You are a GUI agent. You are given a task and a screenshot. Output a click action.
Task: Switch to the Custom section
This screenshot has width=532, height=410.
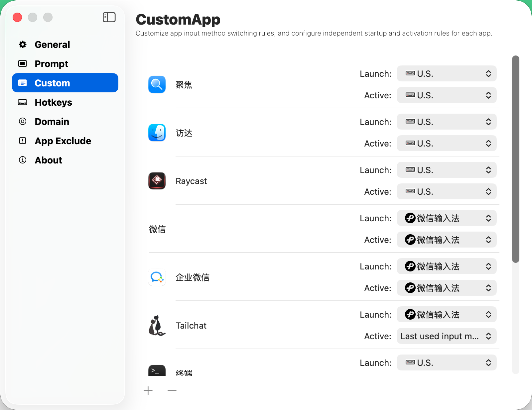65,83
